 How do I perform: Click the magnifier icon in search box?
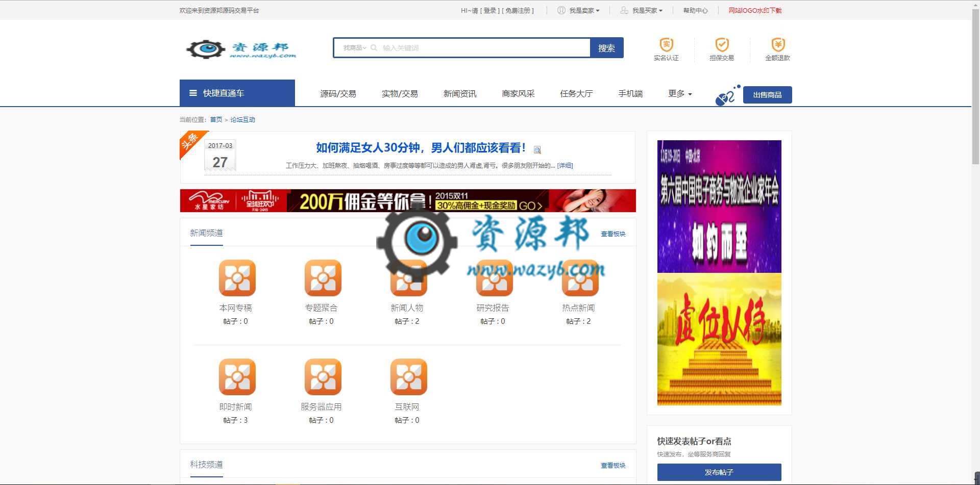tap(374, 48)
